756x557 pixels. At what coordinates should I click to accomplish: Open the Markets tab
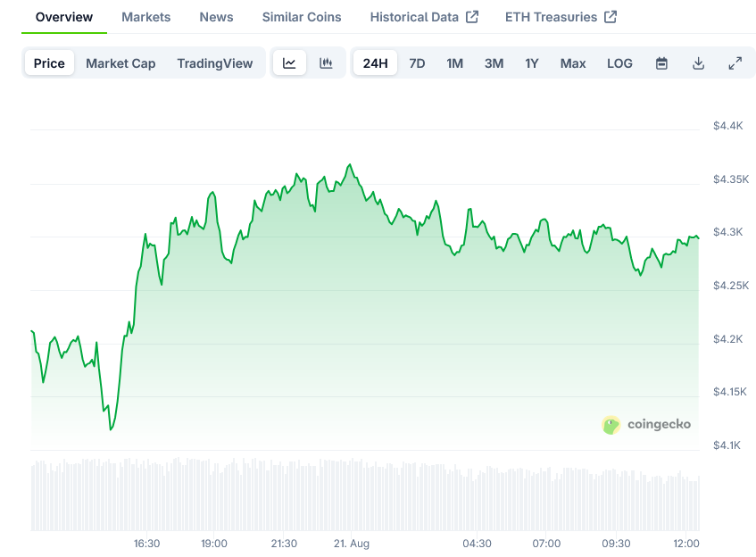(145, 17)
